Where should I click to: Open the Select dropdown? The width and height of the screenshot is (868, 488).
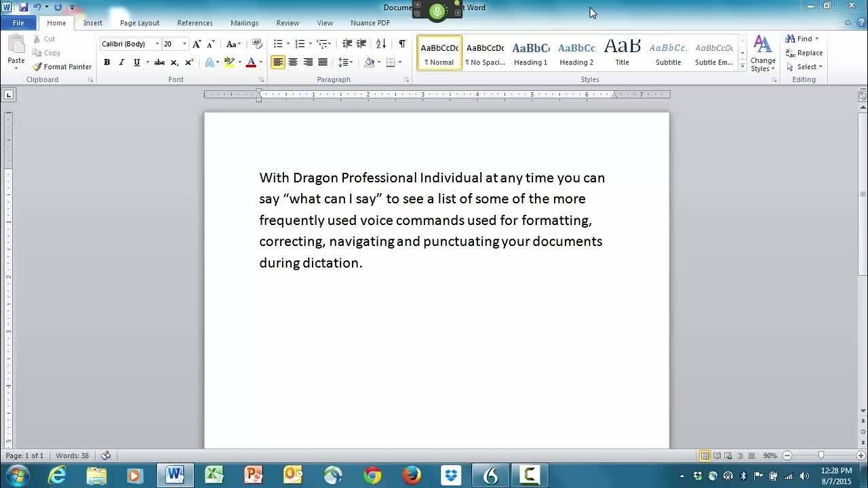click(x=805, y=67)
